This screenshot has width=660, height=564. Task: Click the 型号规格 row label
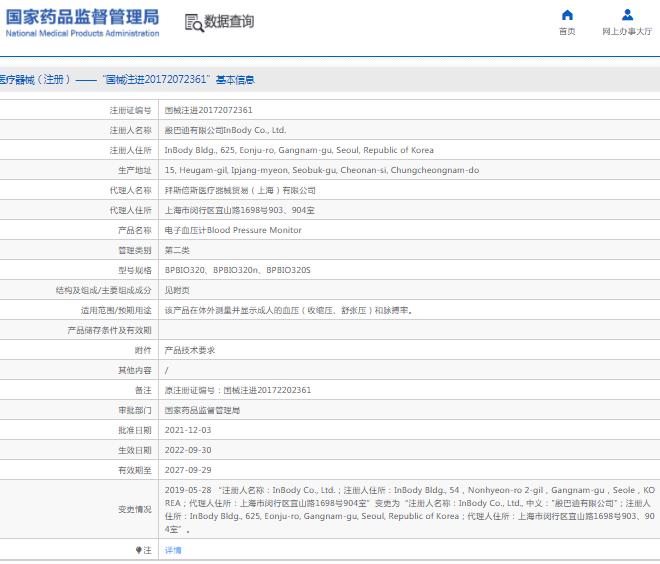coord(135,270)
